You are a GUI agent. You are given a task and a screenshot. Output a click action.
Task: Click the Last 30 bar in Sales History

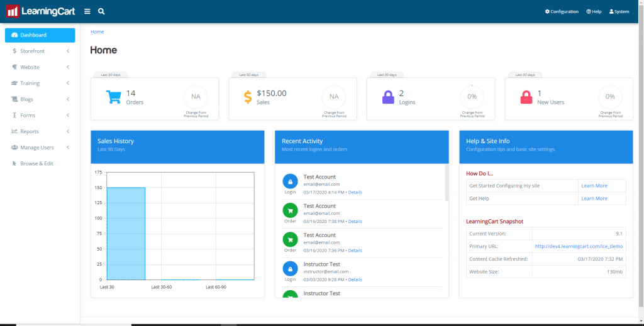(126, 234)
